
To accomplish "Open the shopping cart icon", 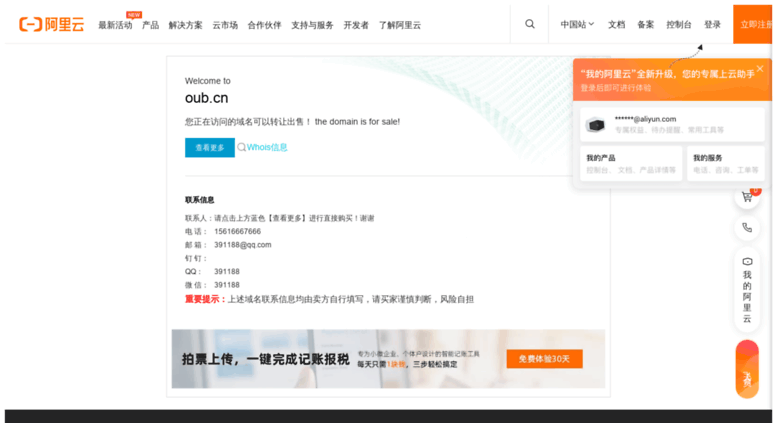I will point(747,197).
